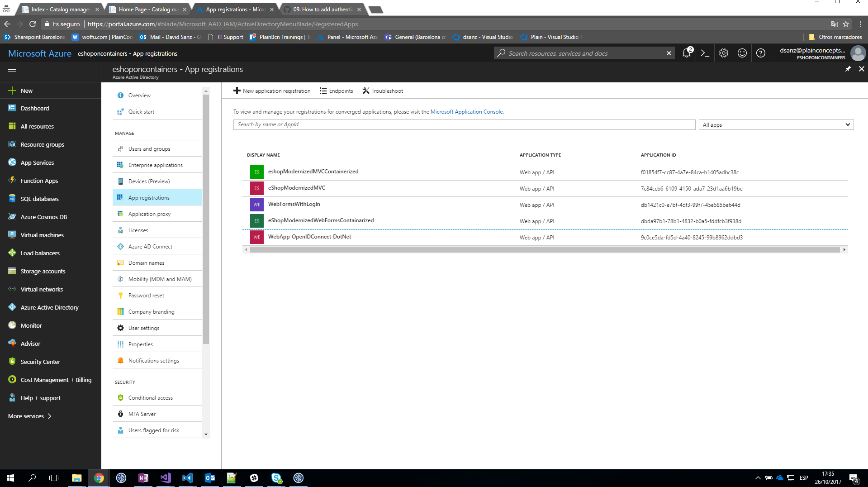Reload the page in Chrome
Viewport: 868px width, 487px height.
(33, 24)
